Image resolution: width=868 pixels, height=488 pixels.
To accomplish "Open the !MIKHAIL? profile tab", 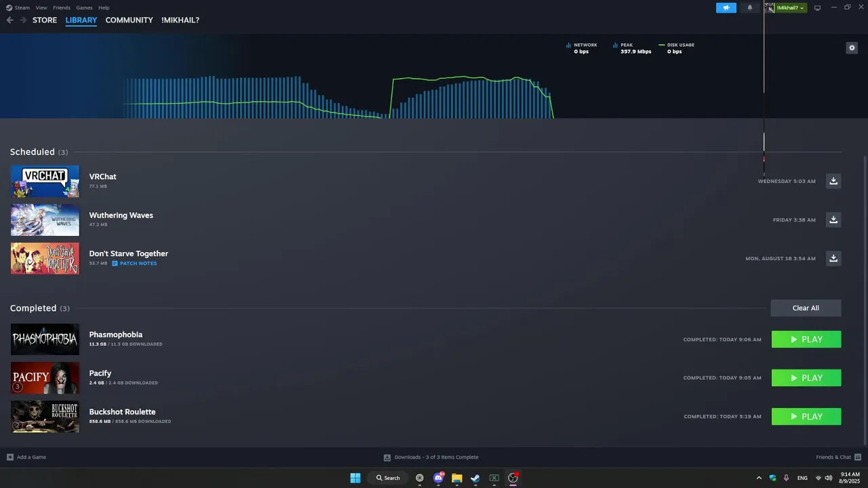I will coord(180,20).
